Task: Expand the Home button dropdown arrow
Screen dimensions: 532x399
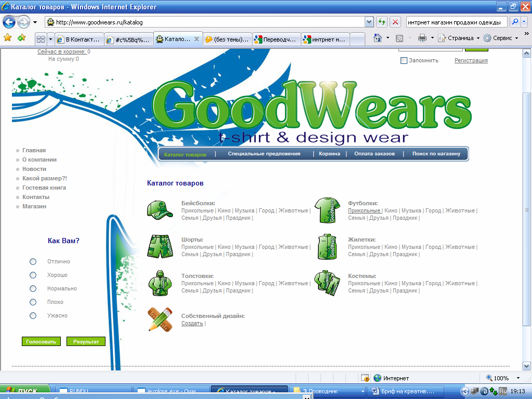Action: coord(388,38)
